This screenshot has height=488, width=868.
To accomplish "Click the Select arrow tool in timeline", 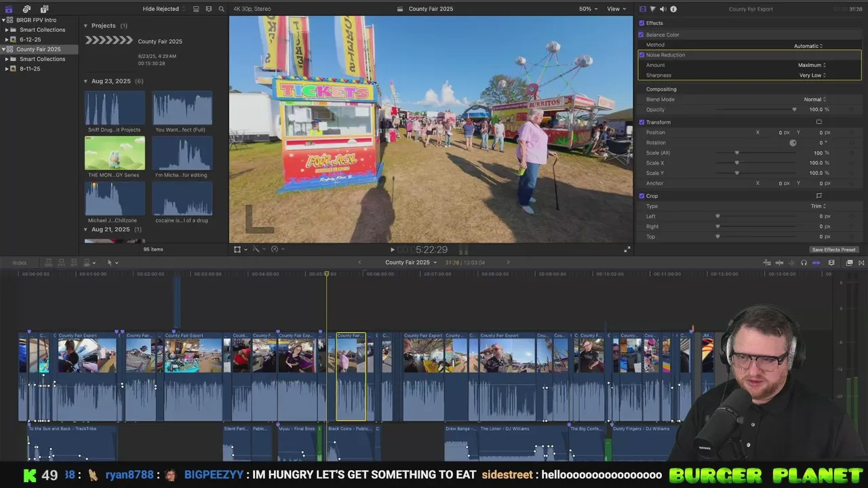I will (109, 262).
